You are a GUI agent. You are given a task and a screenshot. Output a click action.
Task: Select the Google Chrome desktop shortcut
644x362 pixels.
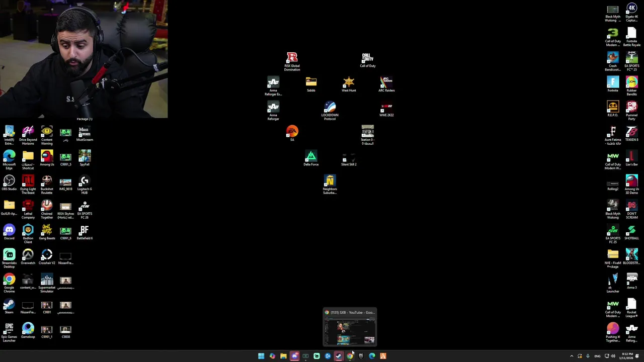coord(9,283)
